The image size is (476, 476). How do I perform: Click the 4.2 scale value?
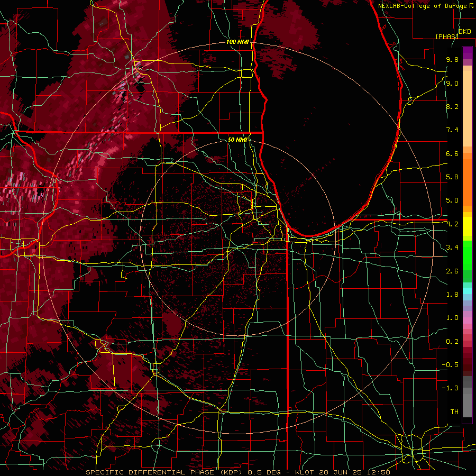(452, 224)
